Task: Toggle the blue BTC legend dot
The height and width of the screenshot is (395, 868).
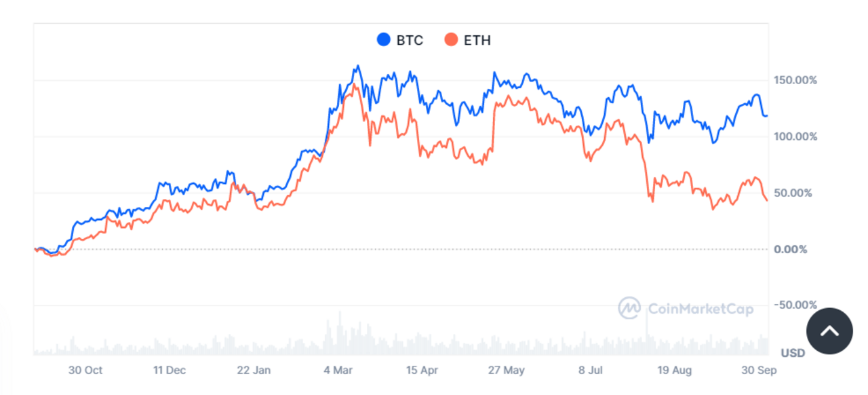Action: (384, 40)
